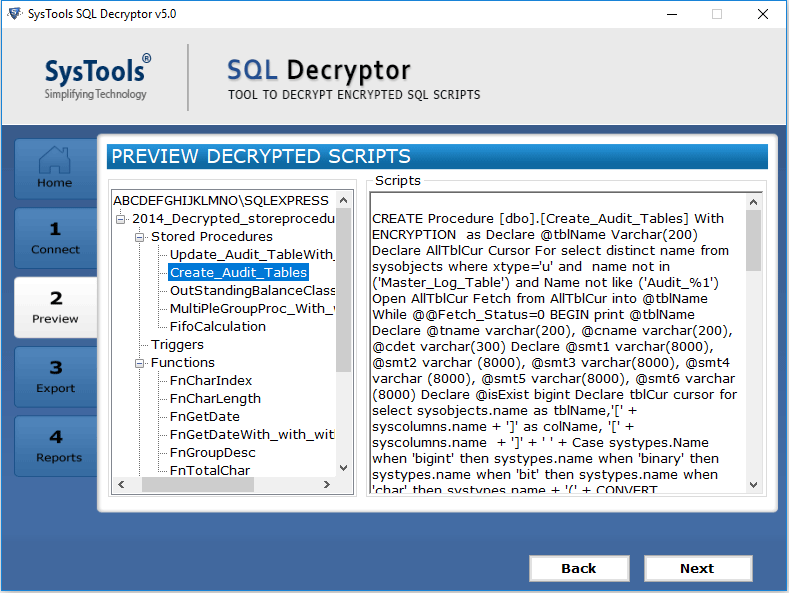
Task: Collapse the Functions tree node
Action: point(139,363)
